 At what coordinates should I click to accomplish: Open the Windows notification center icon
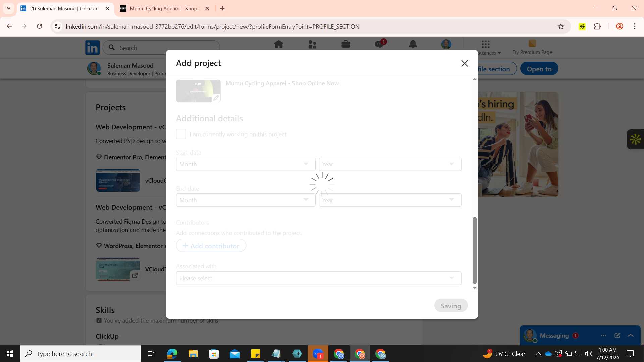pos(630,354)
